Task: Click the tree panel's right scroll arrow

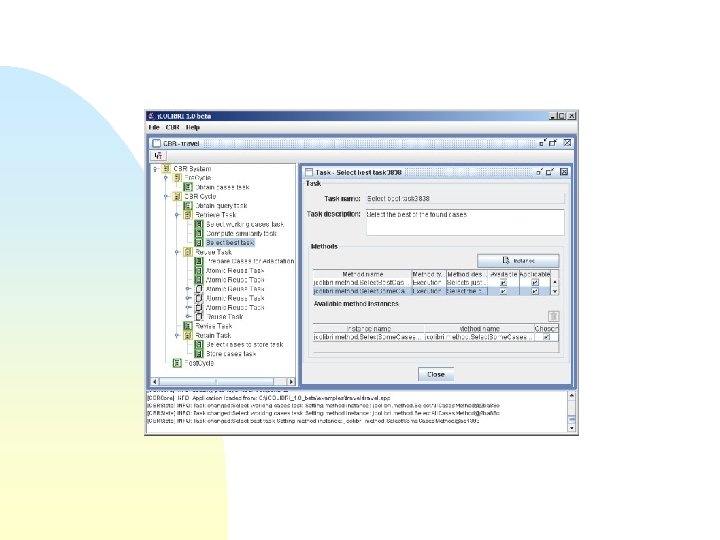Action: [x=291, y=381]
